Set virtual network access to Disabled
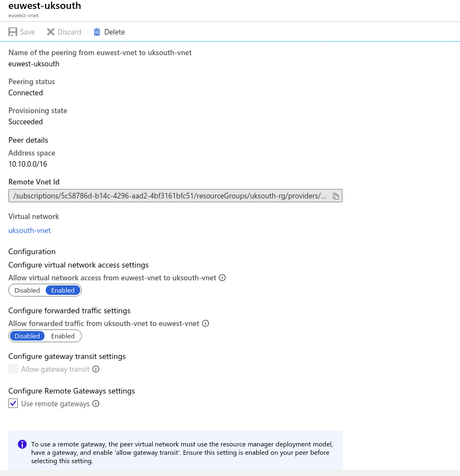 click(x=27, y=290)
